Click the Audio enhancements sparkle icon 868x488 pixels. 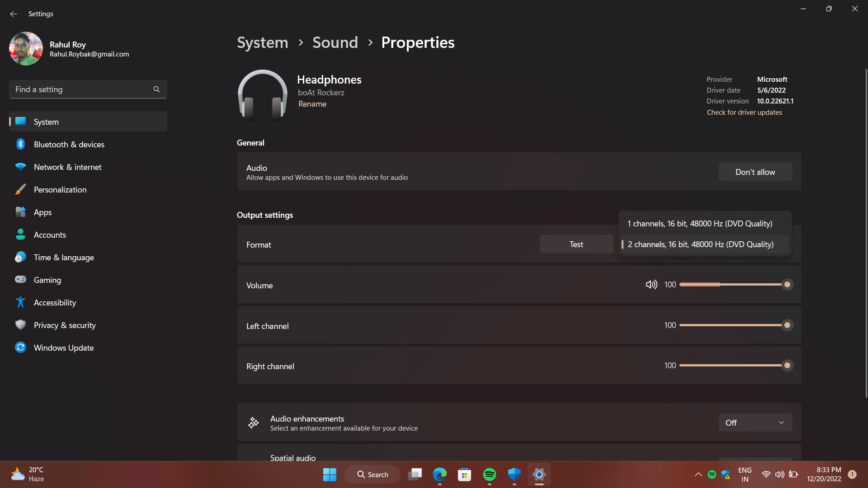click(254, 423)
